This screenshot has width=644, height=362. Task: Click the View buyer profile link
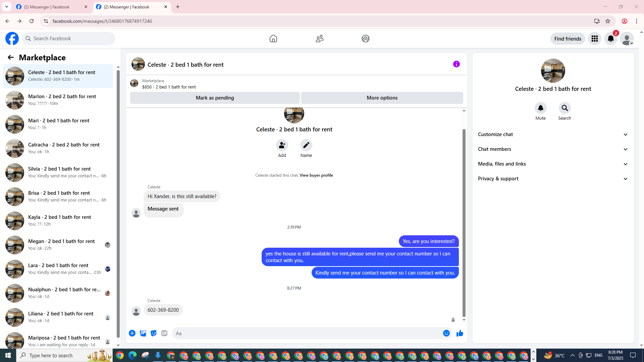click(x=316, y=175)
